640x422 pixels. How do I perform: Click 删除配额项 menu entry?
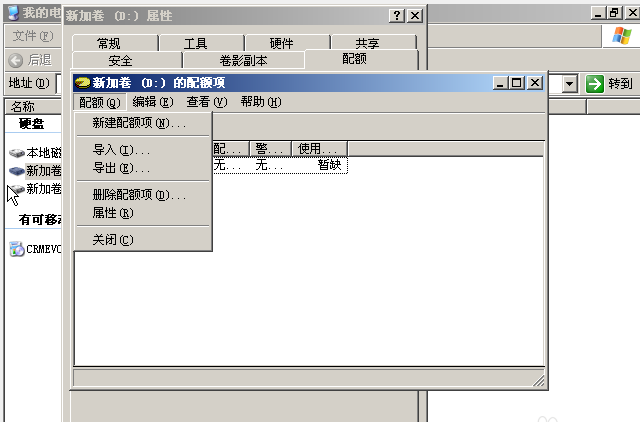point(138,195)
